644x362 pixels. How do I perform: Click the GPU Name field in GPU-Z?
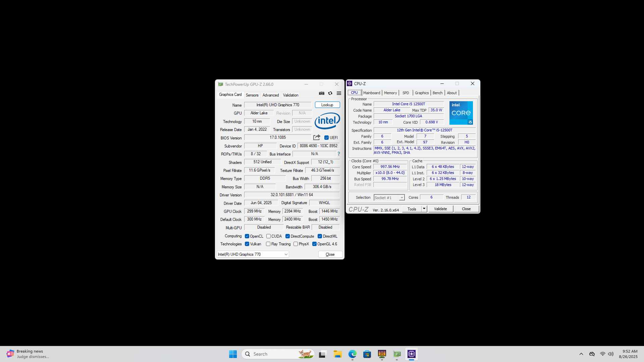point(278,105)
